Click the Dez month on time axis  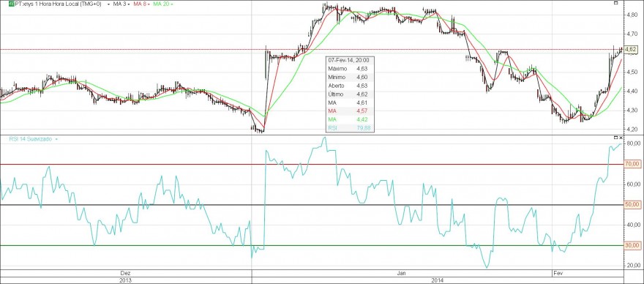125,273
